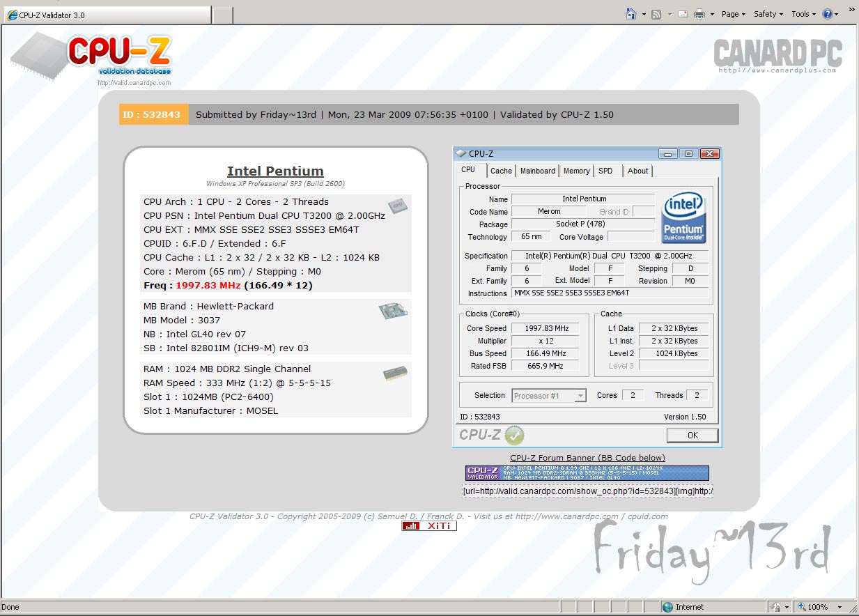Click the Internet zone globe icon

tap(667, 607)
